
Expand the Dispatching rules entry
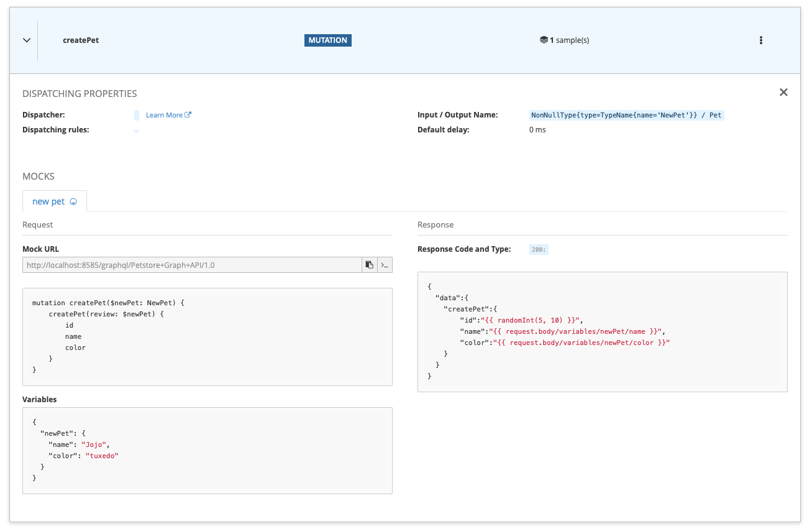tap(136, 130)
